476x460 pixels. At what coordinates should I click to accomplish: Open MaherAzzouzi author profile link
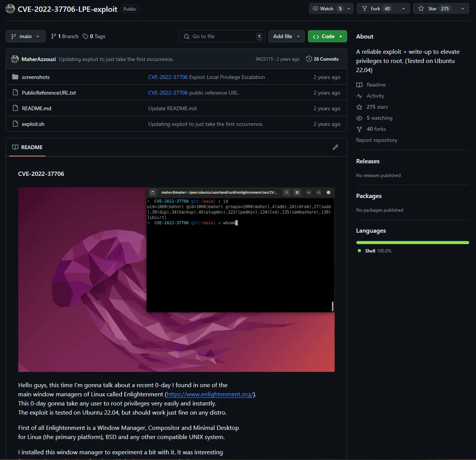[x=38, y=59]
